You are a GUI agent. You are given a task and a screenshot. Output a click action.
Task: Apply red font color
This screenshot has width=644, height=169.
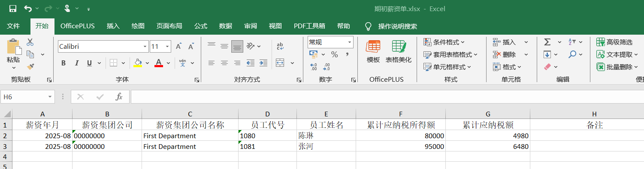[x=159, y=63]
